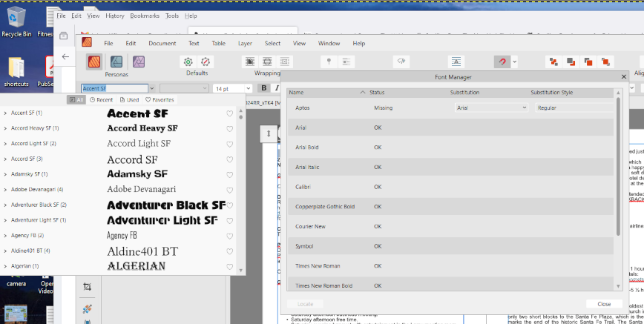Click the tool icon below the crop tool
This screenshot has width=644, height=324.
point(87,309)
